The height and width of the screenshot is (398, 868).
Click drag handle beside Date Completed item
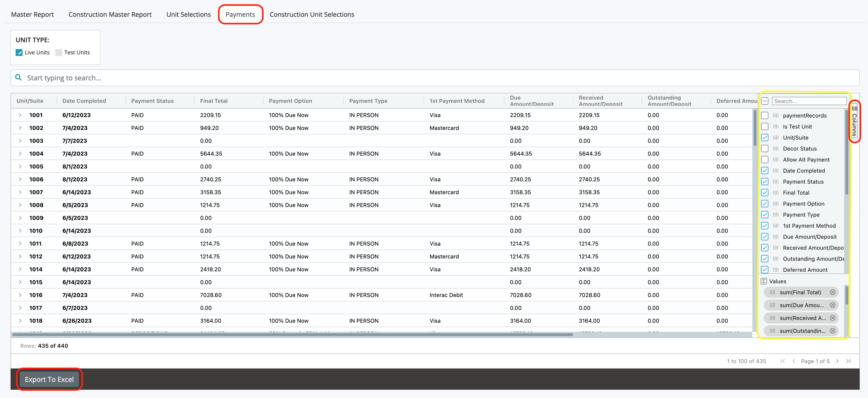click(x=776, y=171)
